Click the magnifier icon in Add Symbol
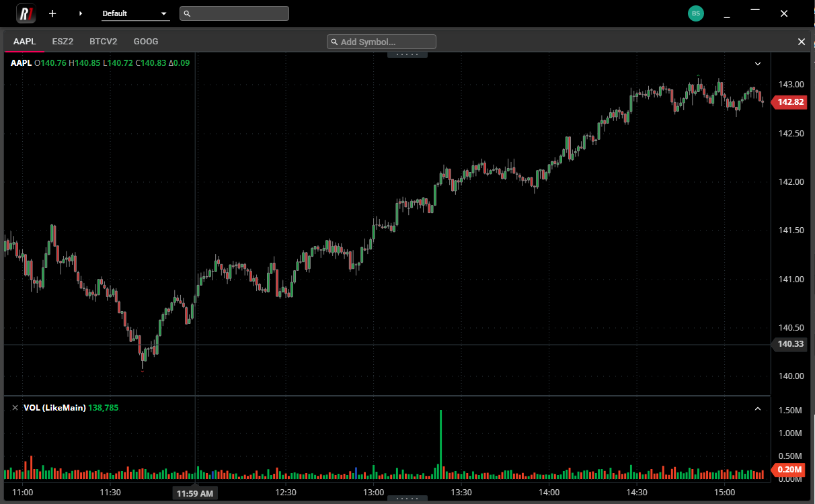Image resolution: width=815 pixels, height=504 pixels. tap(334, 42)
